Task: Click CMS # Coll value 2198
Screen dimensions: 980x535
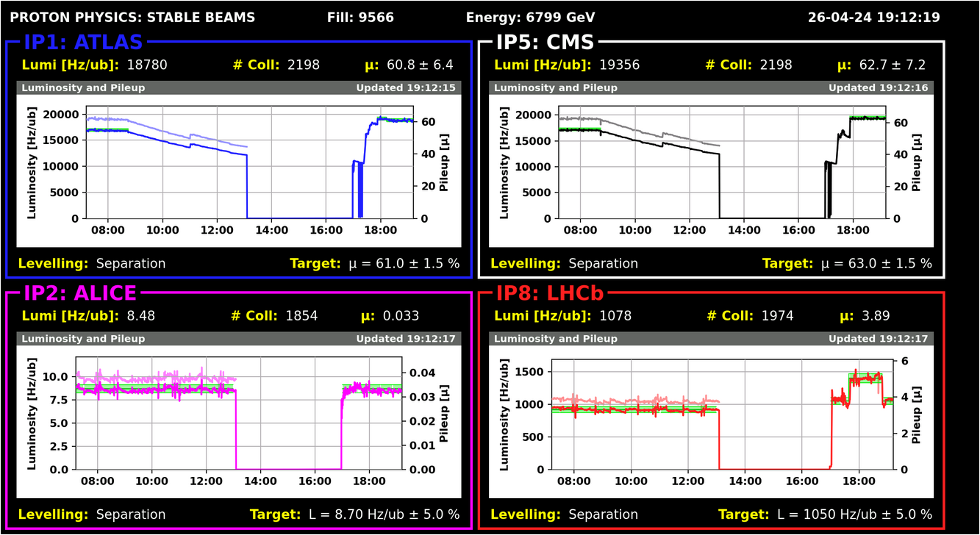Action: (x=776, y=65)
